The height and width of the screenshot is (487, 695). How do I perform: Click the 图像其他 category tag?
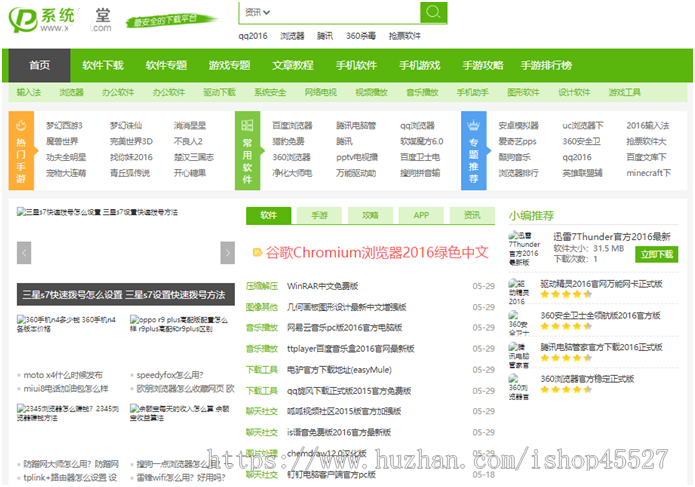click(x=262, y=307)
